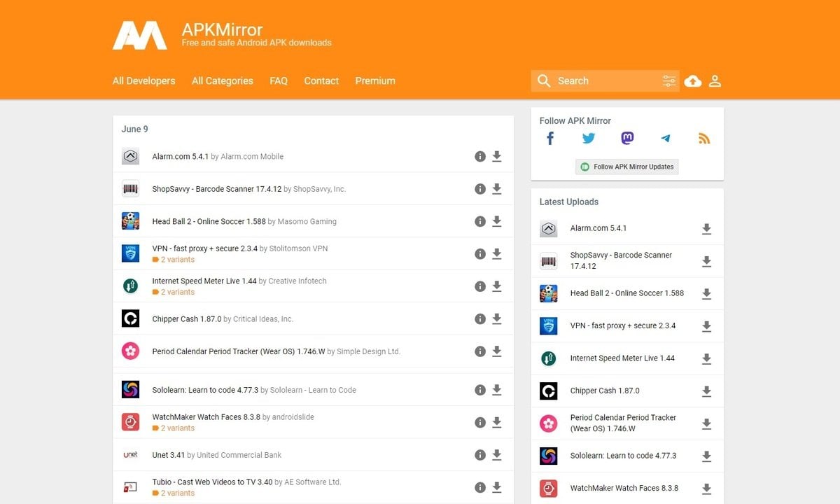The width and height of the screenshot is (840, 504).
Task: Open Head Ball 2 - Online Soccer 1.588 main link
Action: 209,221
